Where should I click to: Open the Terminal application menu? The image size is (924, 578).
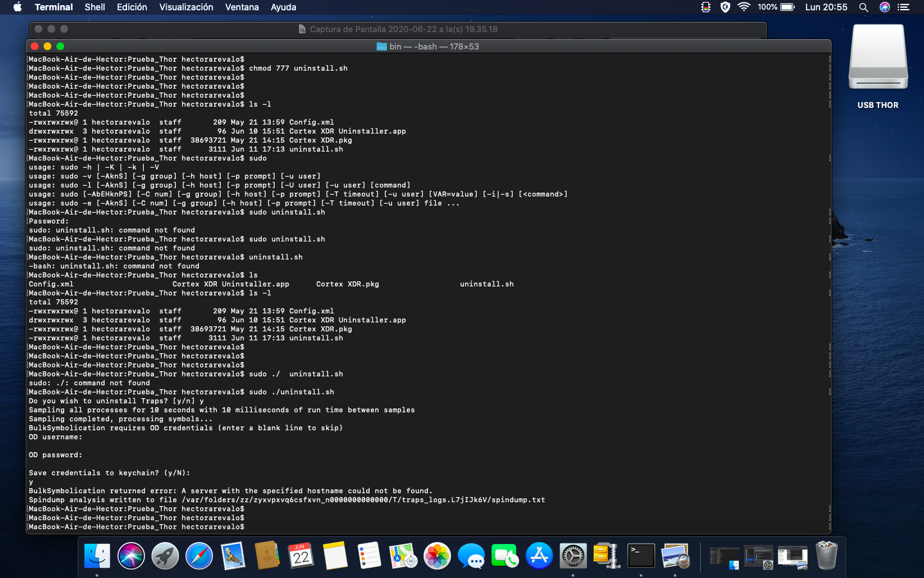point(54,7)
